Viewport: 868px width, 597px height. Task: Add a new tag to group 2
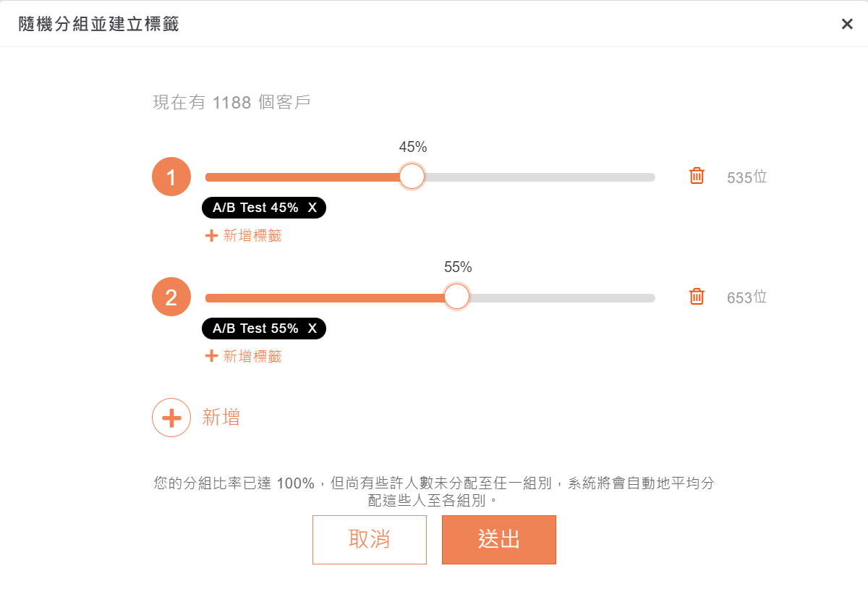(x=244, y=356)
